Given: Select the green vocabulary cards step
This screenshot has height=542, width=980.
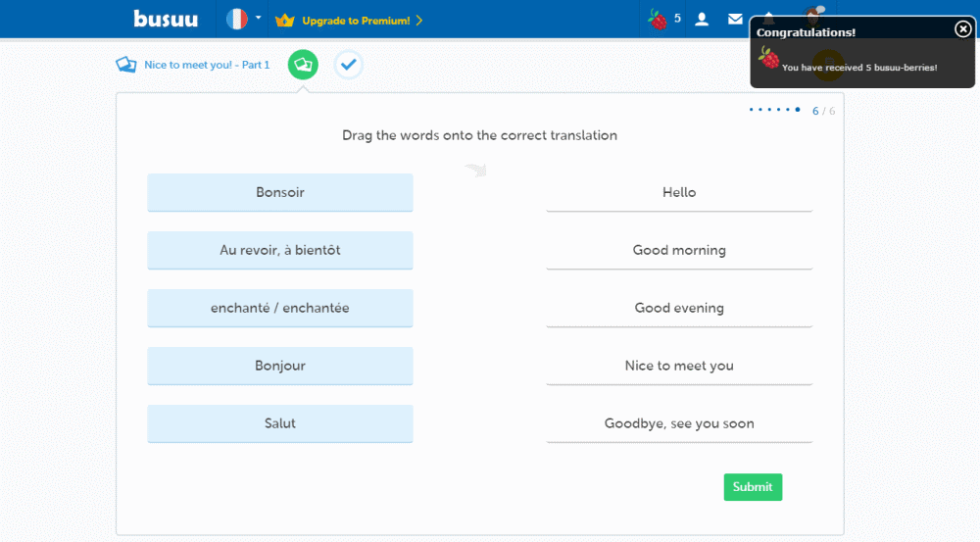Looking at the screenshot, I should tap(303, 65).
